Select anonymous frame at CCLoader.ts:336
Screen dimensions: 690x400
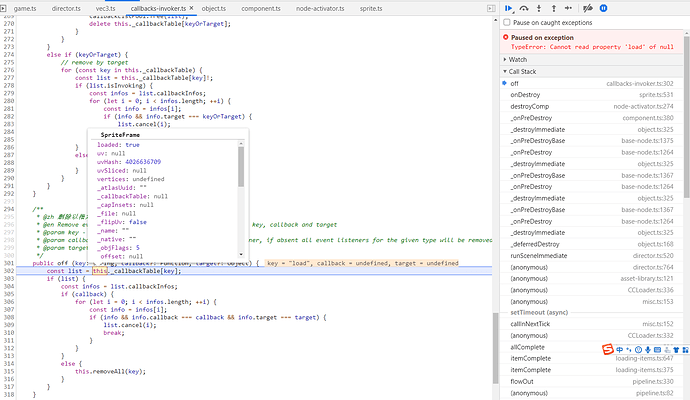coord(592,290)
